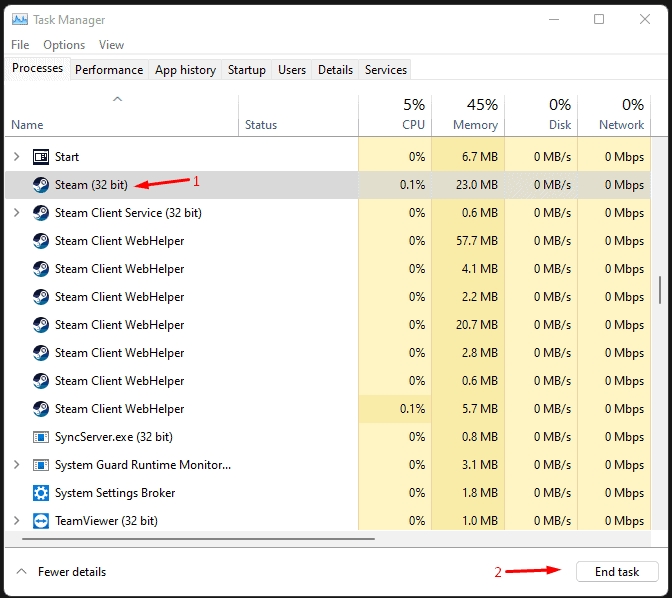Click the SyncServer.exe process icon
The height and width of the screenshot is (598, 672).
[41, 437]
